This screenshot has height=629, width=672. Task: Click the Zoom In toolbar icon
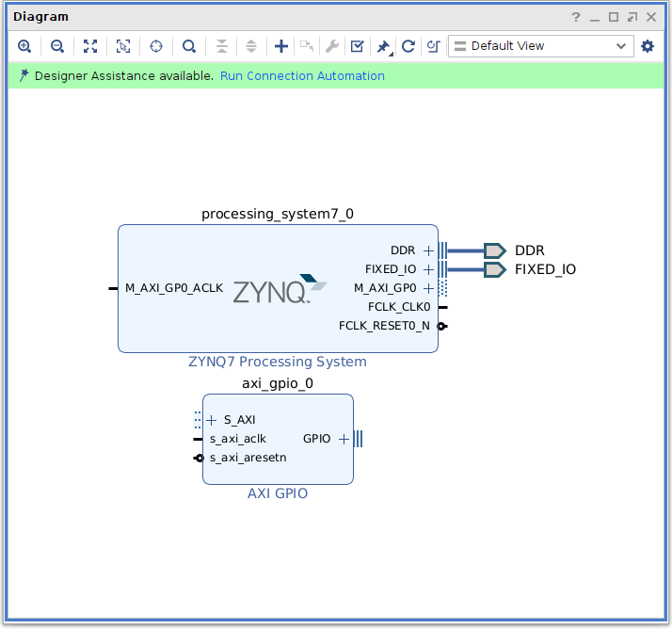tap(24, 46)
